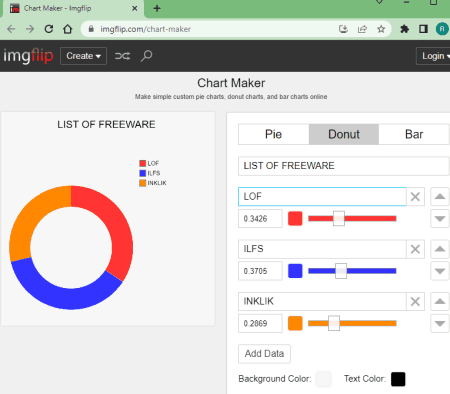
Task: Close the Chart Maker browser tab
Action: (135, 8)
